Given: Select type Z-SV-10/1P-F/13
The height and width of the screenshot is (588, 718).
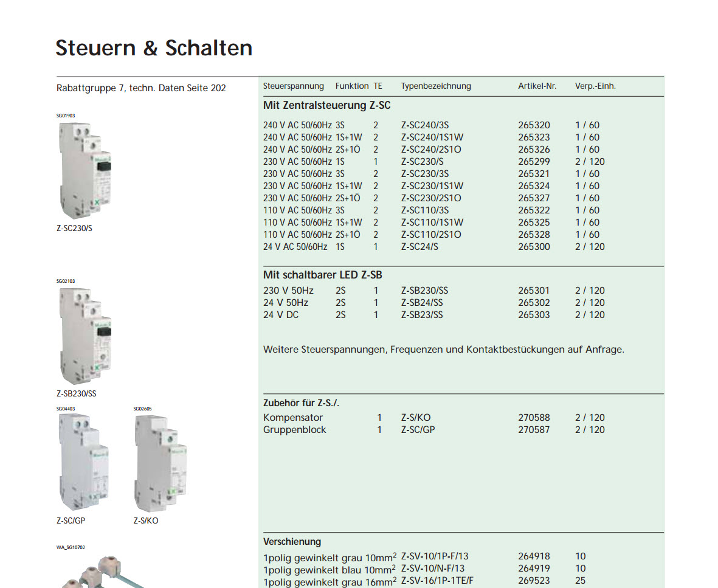Looking at the screenshot, I should point(435,556).
